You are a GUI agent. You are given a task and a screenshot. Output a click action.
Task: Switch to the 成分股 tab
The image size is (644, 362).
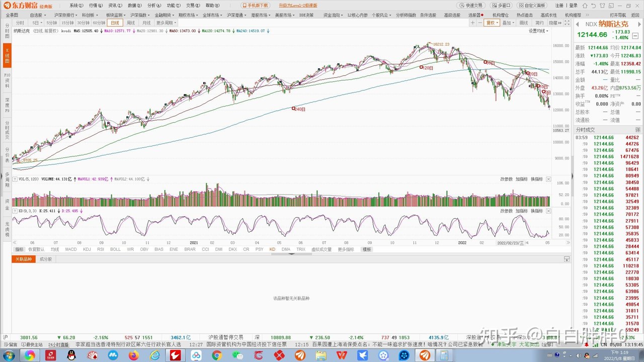click(x=46, y=259)
